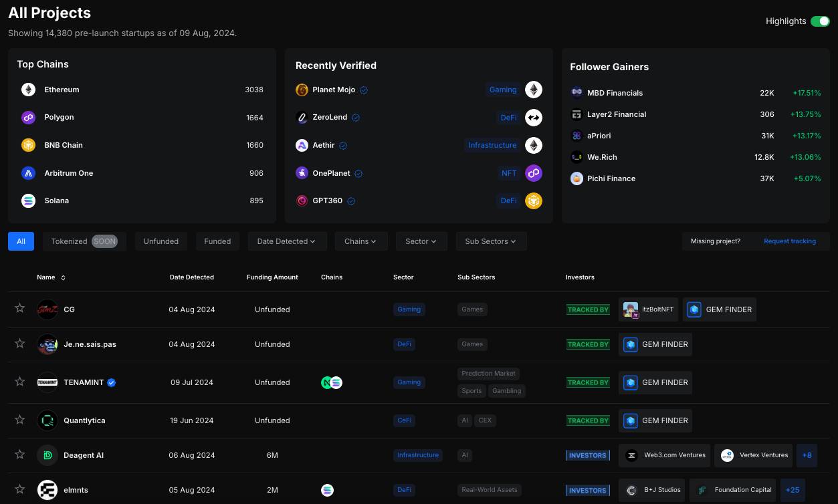
Task: Open the GPT360 project logo
Action: point(302,201)
